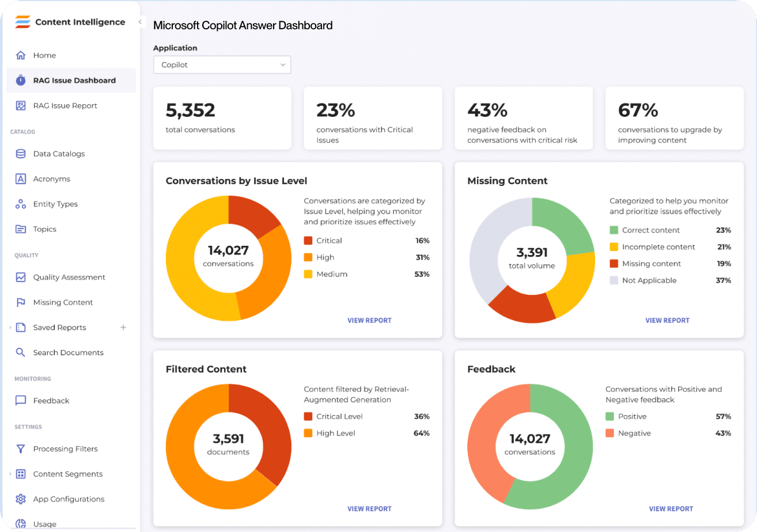Click the Processing Filters funnel icon
This screenshot has width=757, height=532.
click(x=21, y=449)
